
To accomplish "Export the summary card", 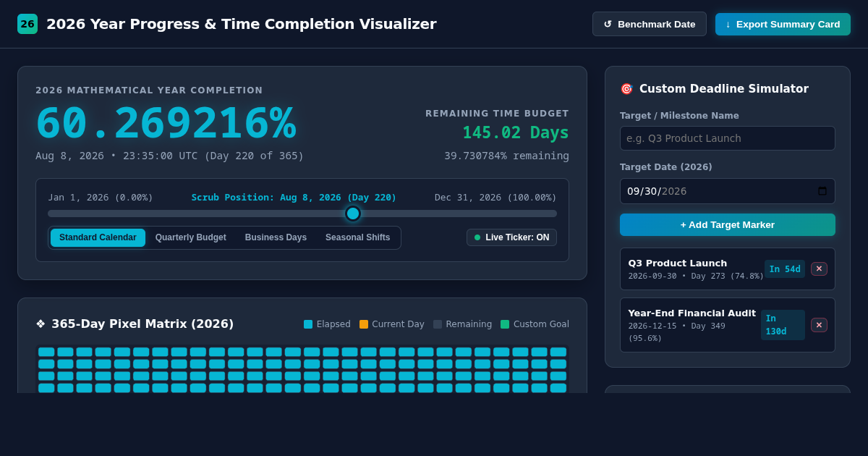I will click(x=783, y=24).
